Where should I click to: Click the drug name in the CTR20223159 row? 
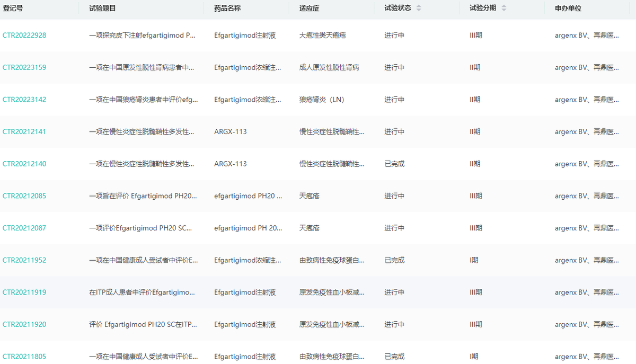click(248, 67)
